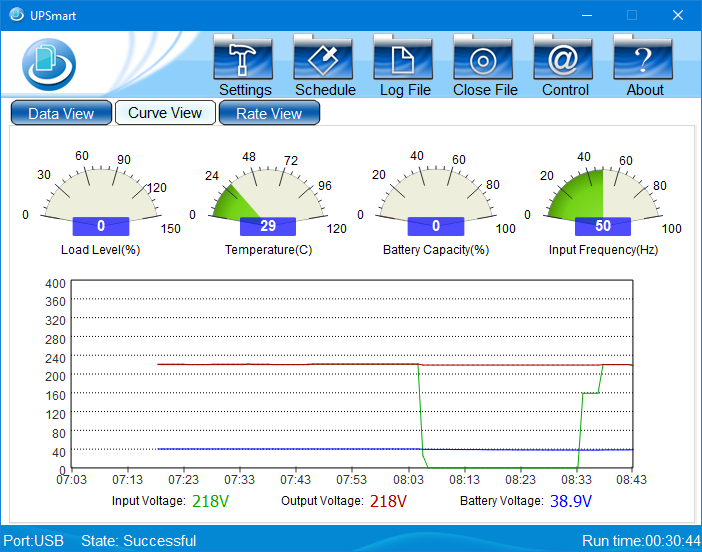Click the UPSmart title bar app icon
Viewport: 702px width, 552px height.
(x=17, y=15)
